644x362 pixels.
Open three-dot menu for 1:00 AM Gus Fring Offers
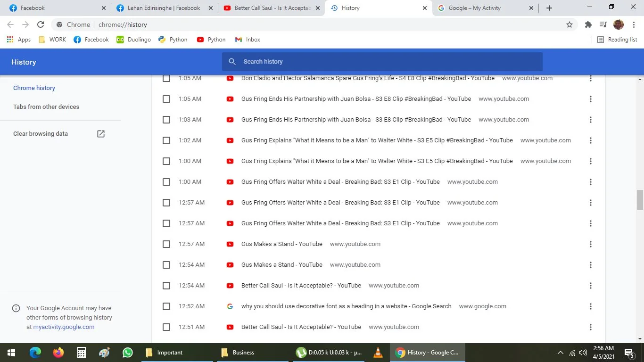click(x=591, y=182)
